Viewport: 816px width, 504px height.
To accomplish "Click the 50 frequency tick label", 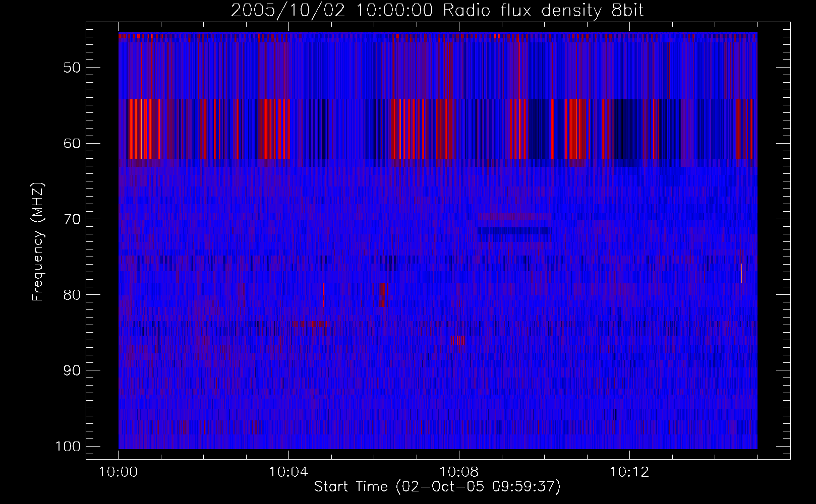I will click(x=72, y=68).
